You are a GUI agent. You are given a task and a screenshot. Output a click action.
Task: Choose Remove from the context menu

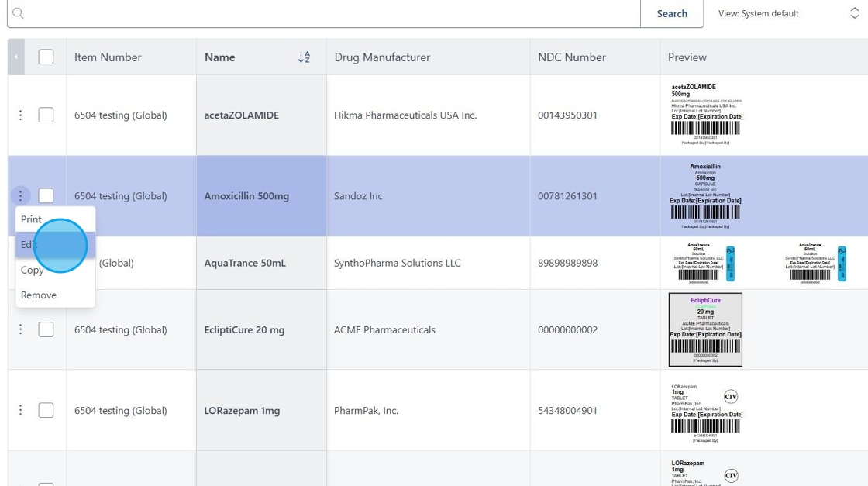(55, 295)
